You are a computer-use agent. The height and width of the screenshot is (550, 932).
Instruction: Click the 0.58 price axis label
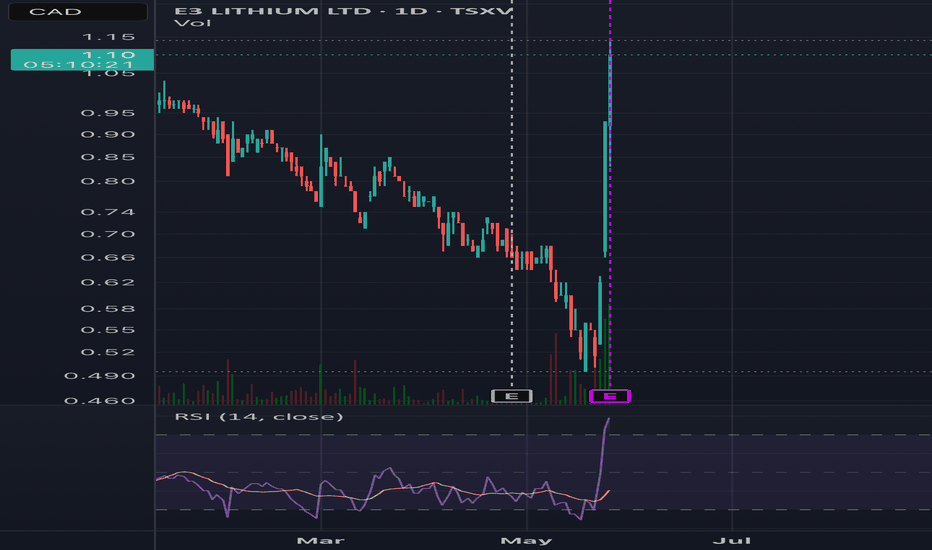coord(108,309)
